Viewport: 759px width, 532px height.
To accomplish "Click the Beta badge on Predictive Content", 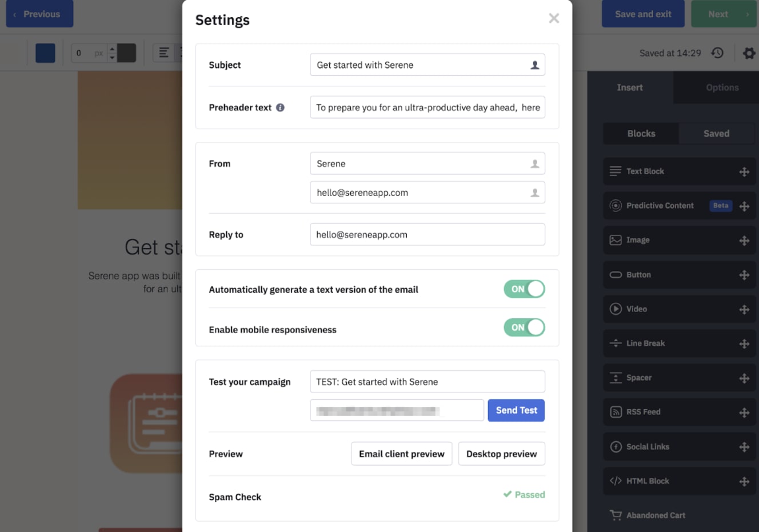I will coord(721,206).
